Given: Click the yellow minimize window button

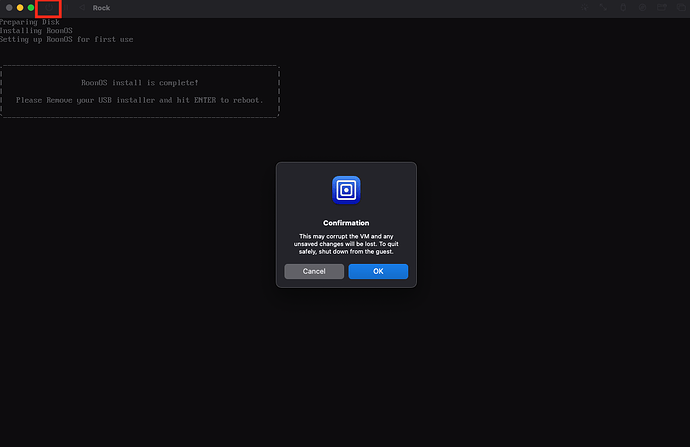Looking at the screenshot, I should tap(20, 7).
